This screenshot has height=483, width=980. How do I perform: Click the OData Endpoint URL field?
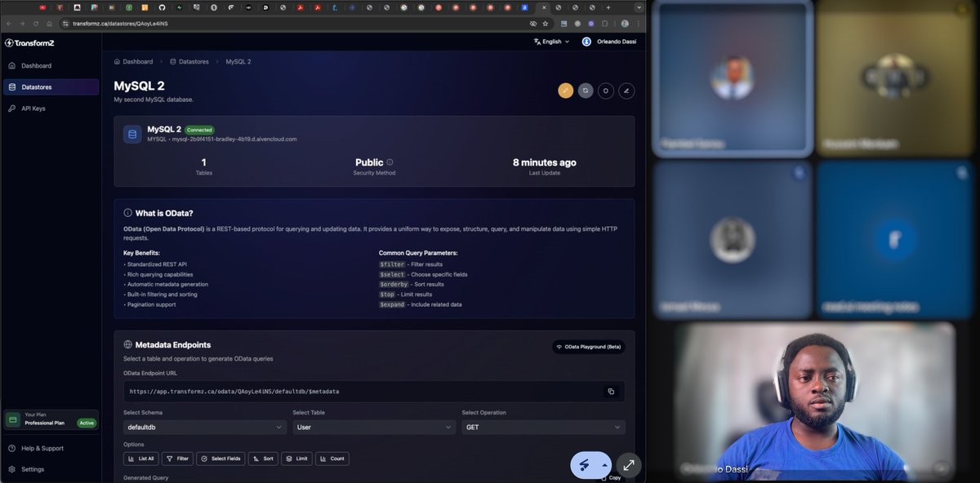pos(374,392)
